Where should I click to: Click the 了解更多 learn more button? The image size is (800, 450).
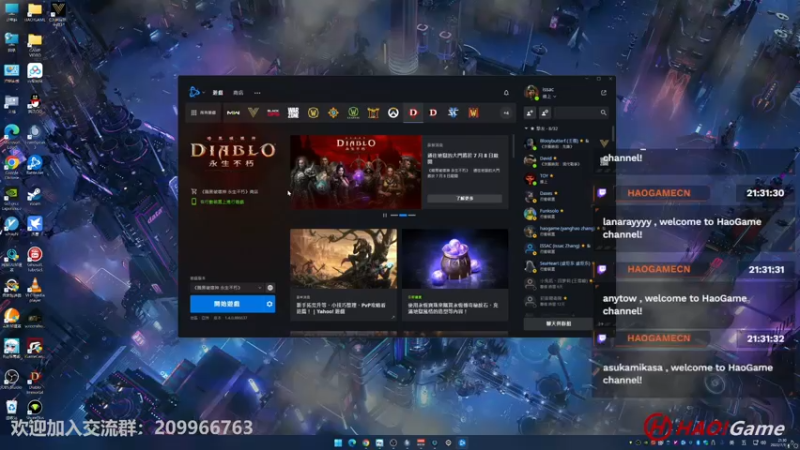pyautogui.click(x=464, y=198)
